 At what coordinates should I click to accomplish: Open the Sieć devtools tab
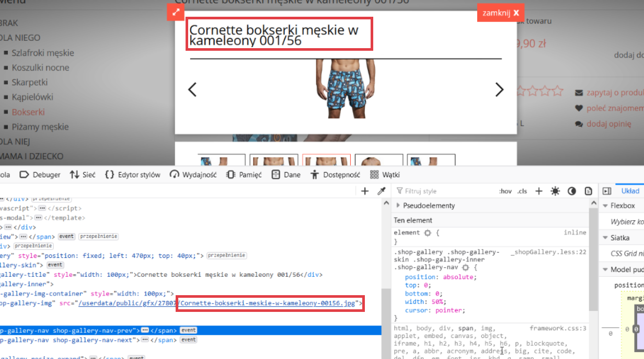pyautogui.click(x=83, y=175)
